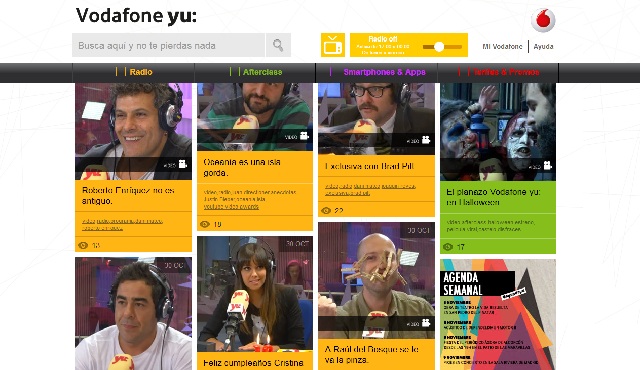This screenshot has height=370, width=640.
Task: Open 'El planazo Vodafone yu: en Halloween' title
Action: (x=493, y=197)
